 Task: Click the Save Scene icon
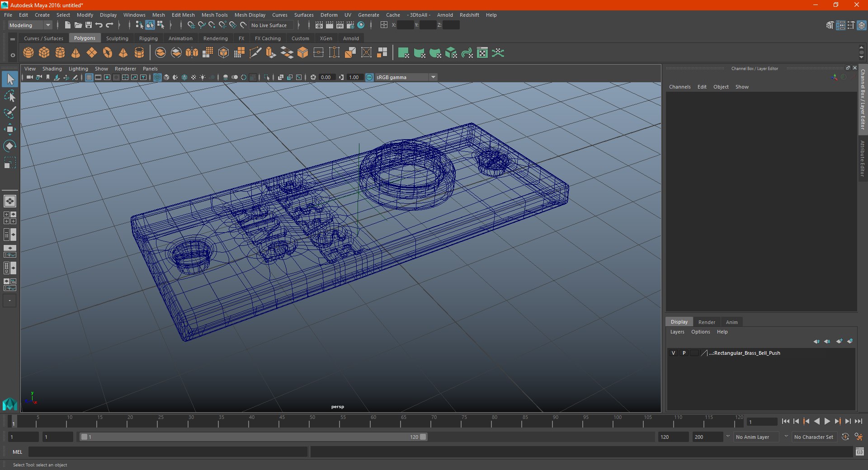tap(89, 25)
